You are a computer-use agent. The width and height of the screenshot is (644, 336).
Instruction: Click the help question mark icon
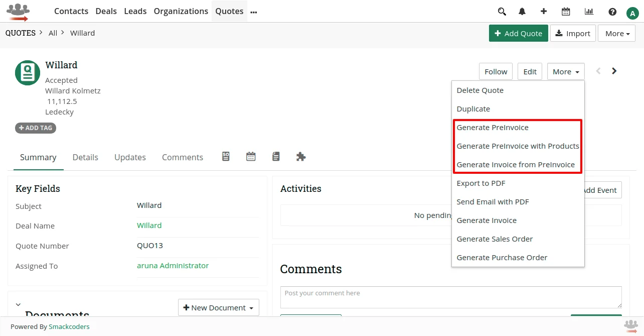point(612,11)
